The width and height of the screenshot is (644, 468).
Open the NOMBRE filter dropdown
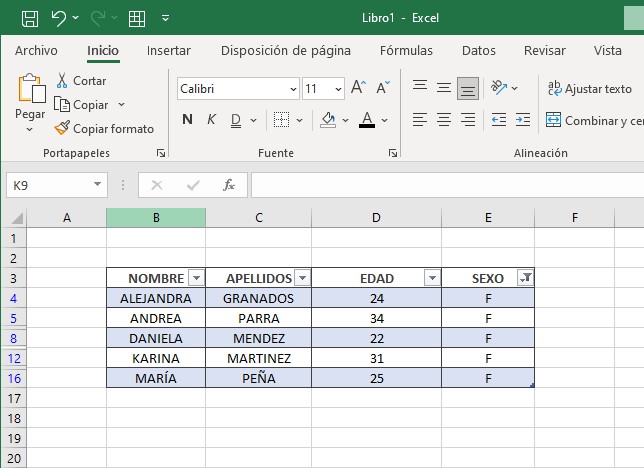[196, 278]
